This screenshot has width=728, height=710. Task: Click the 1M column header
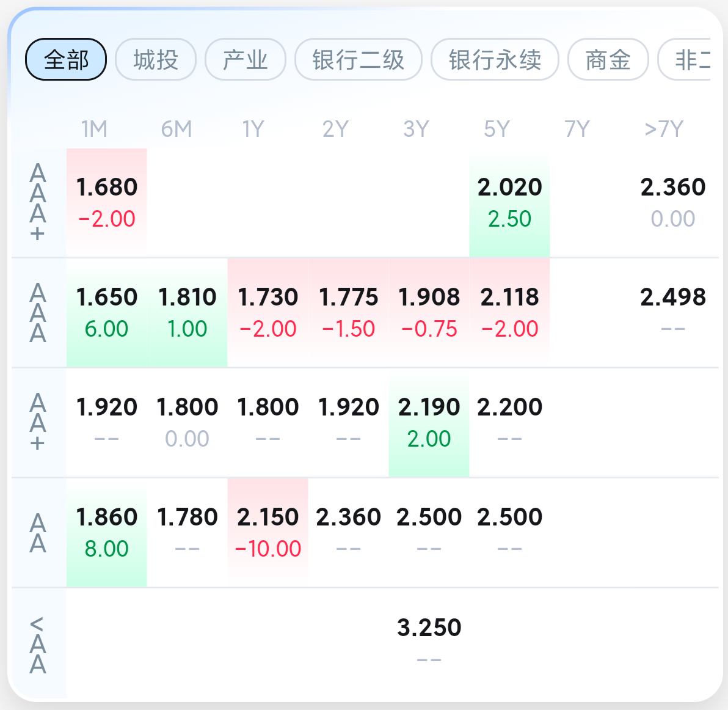[x=95, y=130]
